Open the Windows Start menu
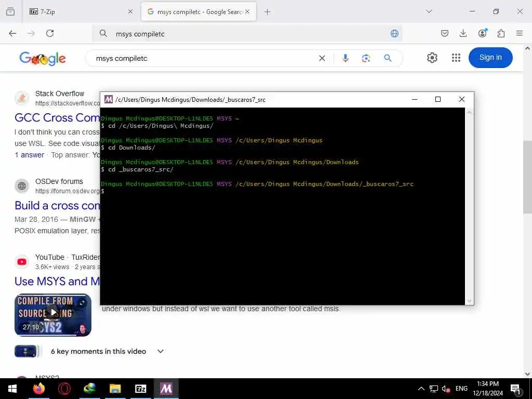Screen dimensions: 532x399 click(12, 389)
